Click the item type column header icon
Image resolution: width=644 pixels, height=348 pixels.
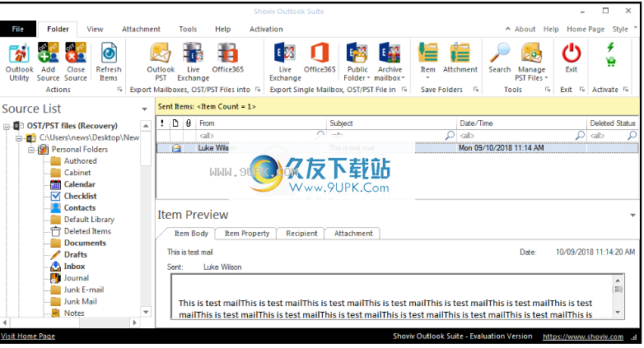175,123
